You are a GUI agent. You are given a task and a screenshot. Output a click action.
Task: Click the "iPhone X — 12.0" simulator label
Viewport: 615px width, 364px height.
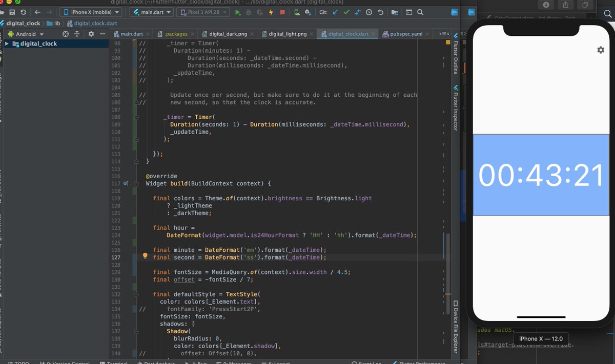(x=541, y=338)
